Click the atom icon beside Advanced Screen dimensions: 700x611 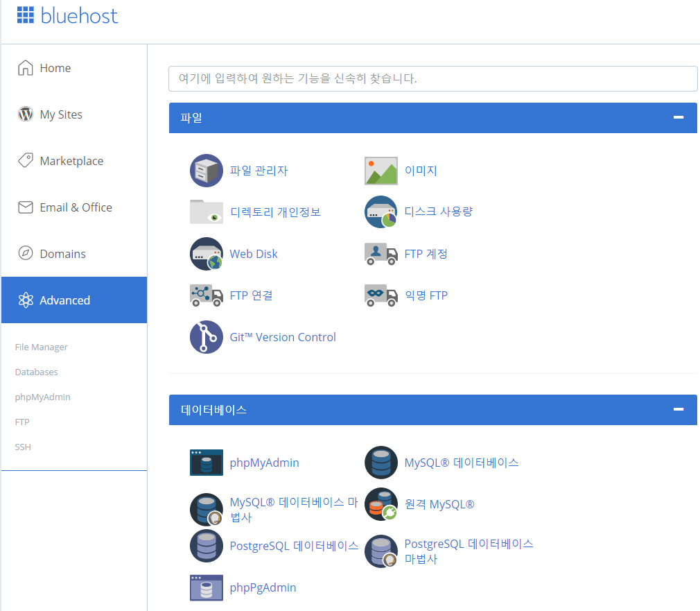(26, 300)
